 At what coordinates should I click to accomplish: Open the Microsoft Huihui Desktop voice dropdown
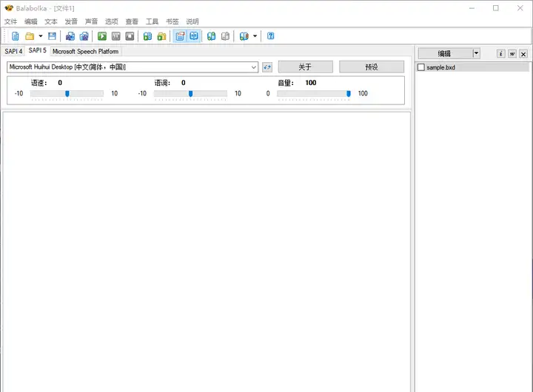point(133,67)
